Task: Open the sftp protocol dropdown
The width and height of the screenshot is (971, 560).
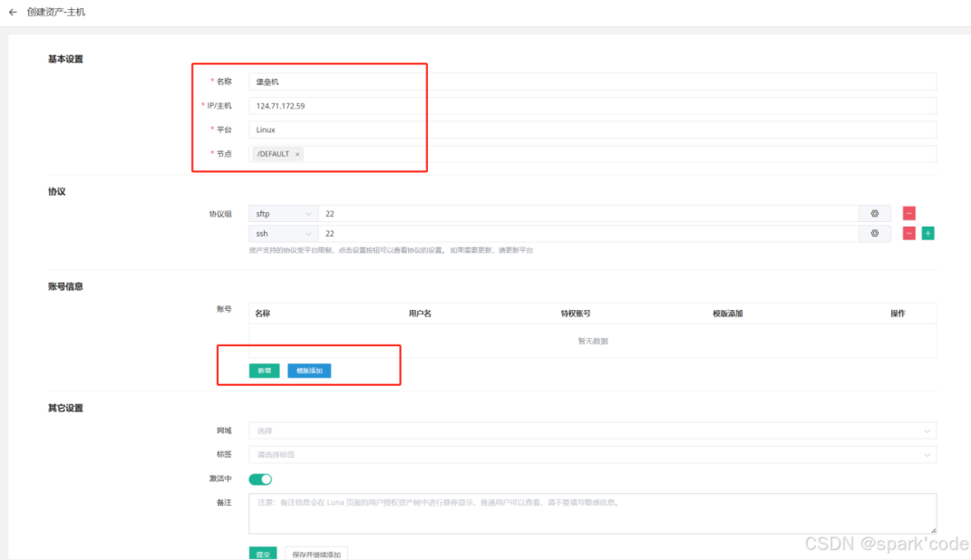Action: [283, 214]
